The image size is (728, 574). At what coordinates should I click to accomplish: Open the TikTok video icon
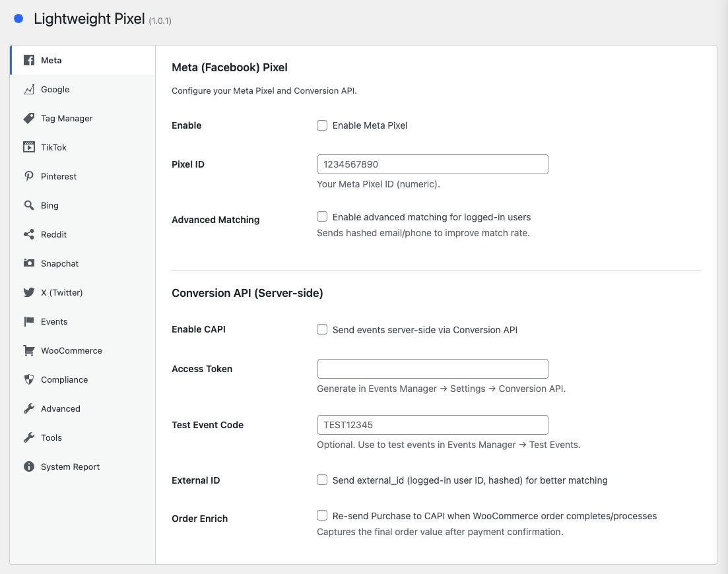pyautogui.click(x=29, y=148)
